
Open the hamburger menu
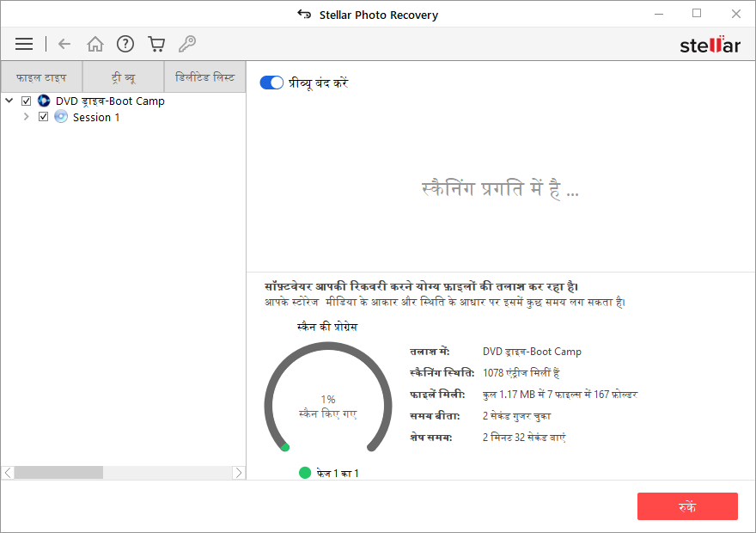click(x=24, y=44)
